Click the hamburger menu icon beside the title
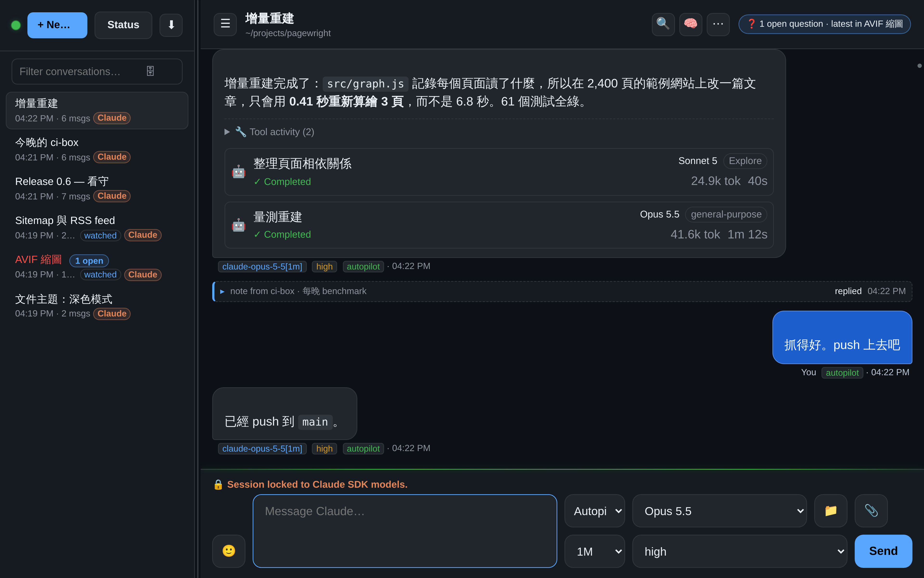This screenshot has height=578, width=924. point(225,24)
